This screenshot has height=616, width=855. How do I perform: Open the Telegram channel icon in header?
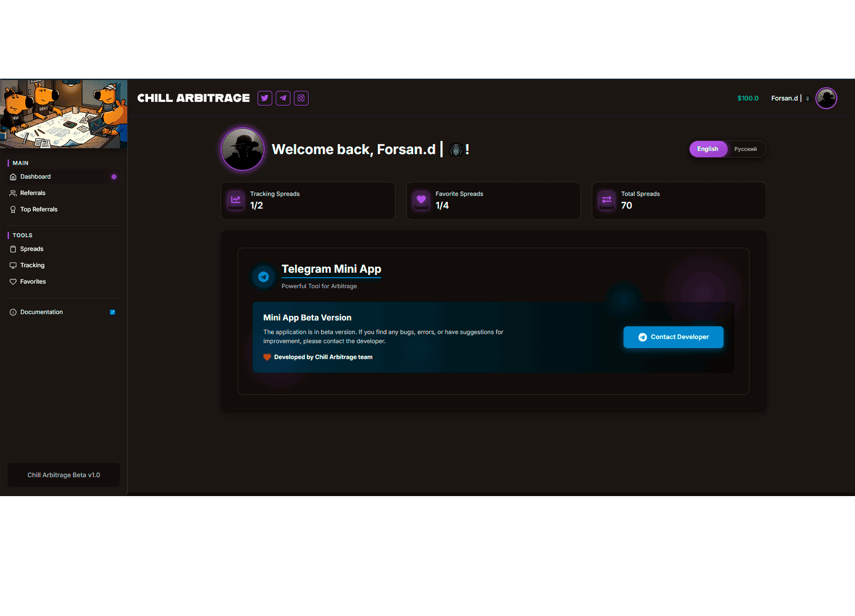(283, 98)
